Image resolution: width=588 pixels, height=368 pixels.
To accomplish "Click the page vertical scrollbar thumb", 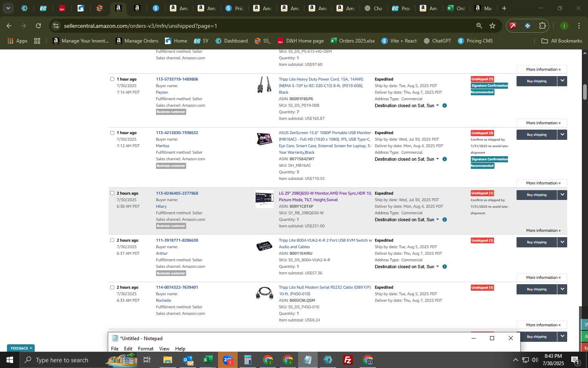I will coord(585,92).
